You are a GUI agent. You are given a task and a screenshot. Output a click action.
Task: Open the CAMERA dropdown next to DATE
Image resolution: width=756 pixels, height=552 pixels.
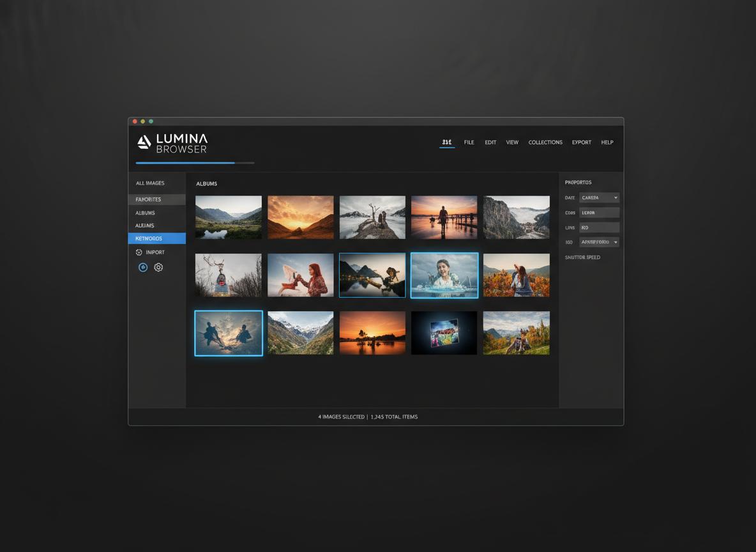(599, 197)
